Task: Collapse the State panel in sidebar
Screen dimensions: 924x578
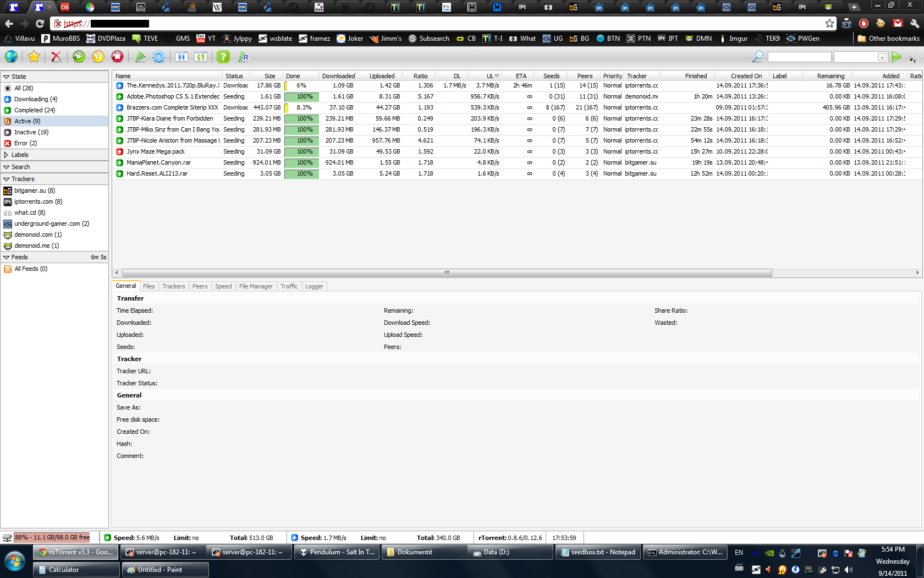Action: pyautogui.click(x=7, y=77)
